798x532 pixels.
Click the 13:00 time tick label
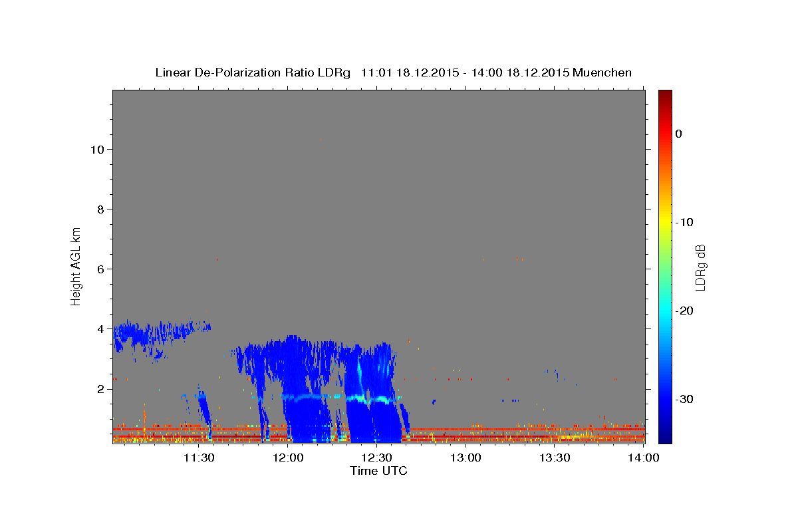(x=465, y=458)
